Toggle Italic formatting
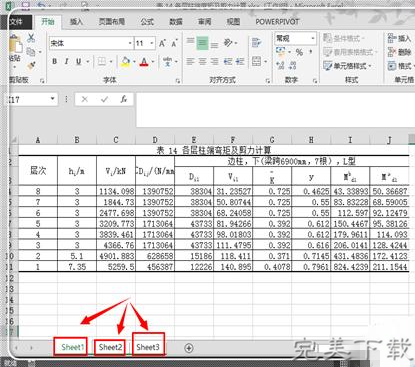This screenshot has width=415, height=367. [x=66, y=61]
